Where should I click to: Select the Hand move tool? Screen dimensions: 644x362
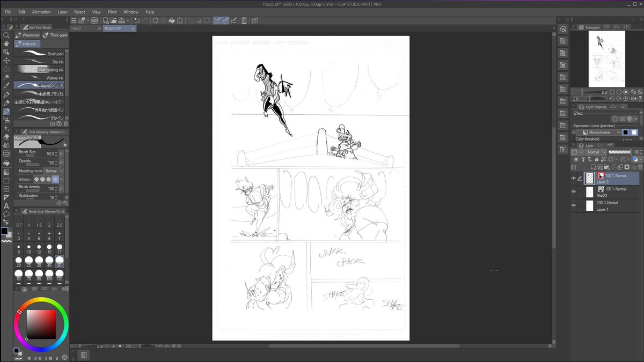tap(6, 43)
